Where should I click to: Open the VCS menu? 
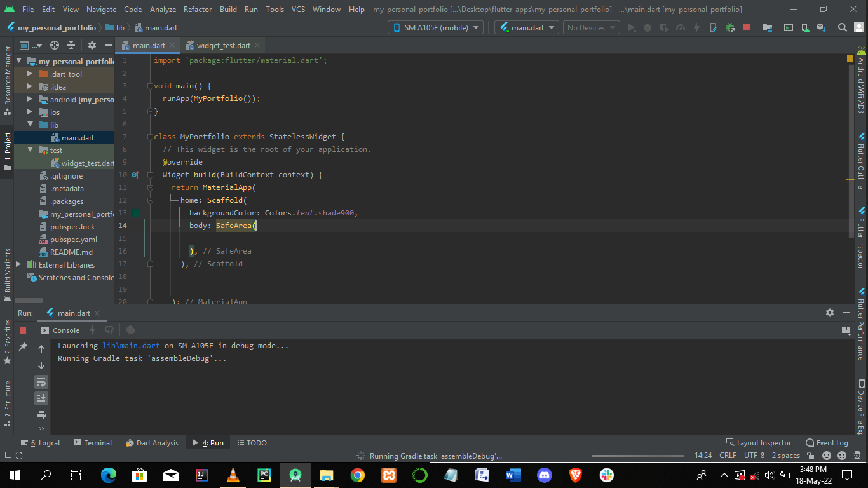[299, 10]
